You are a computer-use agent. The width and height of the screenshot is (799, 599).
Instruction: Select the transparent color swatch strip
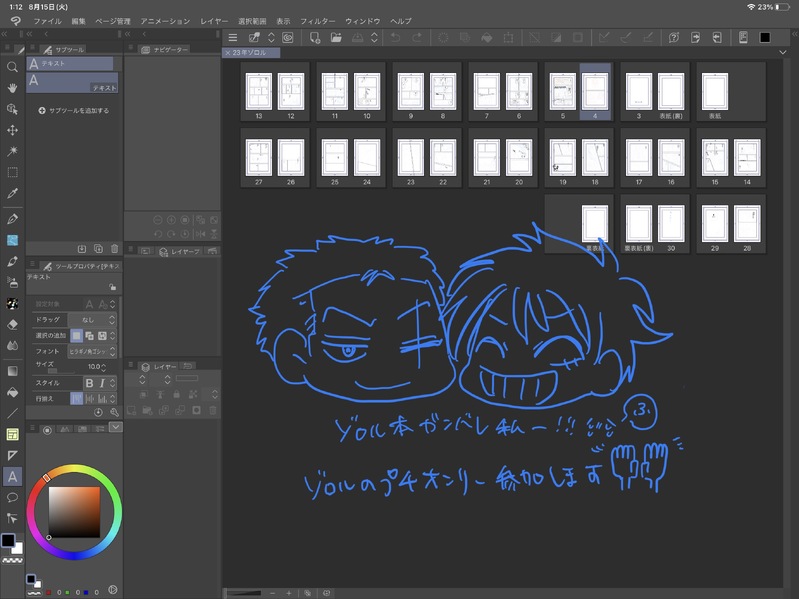(x=13, y=560)
